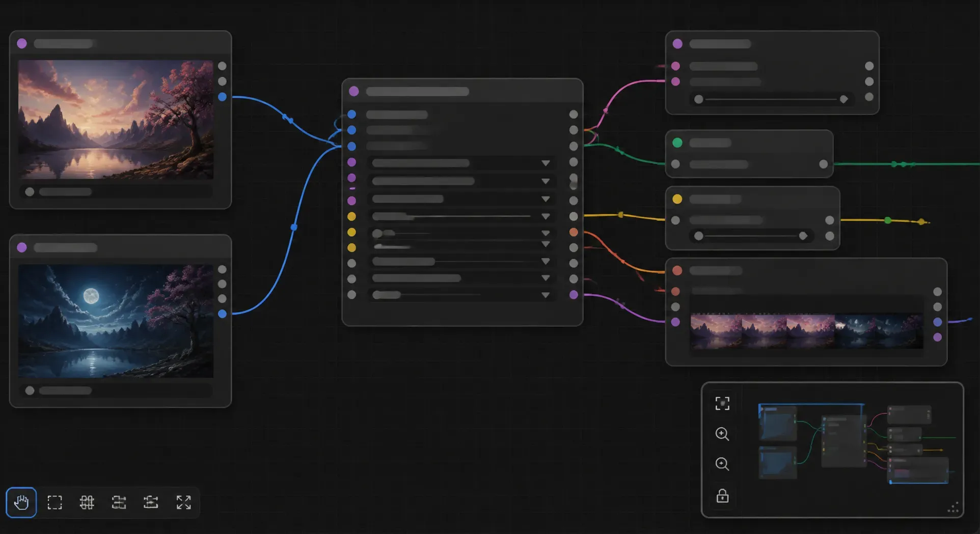This screenshot has width=980, height=534.
Task: Click the dotted resize grip in the minimap corner
Action: (x=953, y=508)
